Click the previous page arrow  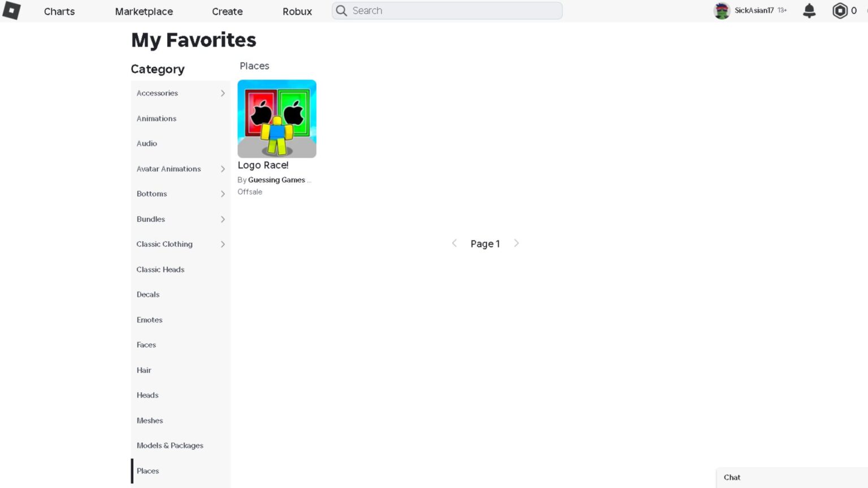pyautogui.click(x=454, y=243)
